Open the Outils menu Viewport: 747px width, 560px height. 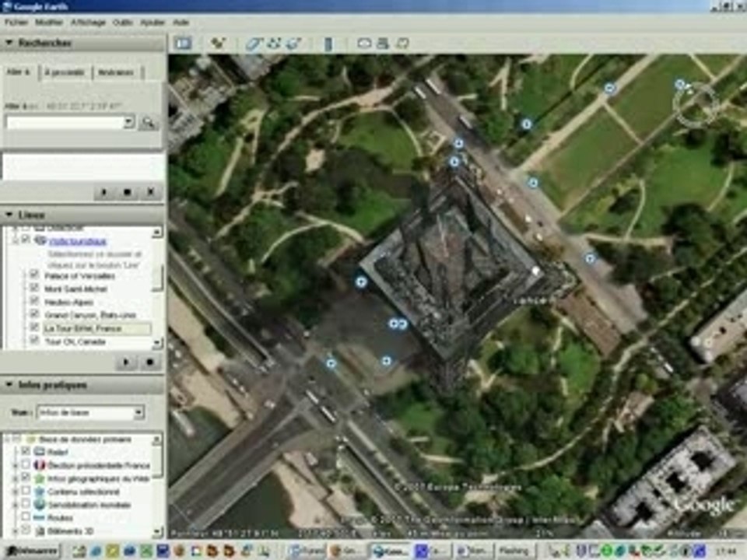click(122, 23)
